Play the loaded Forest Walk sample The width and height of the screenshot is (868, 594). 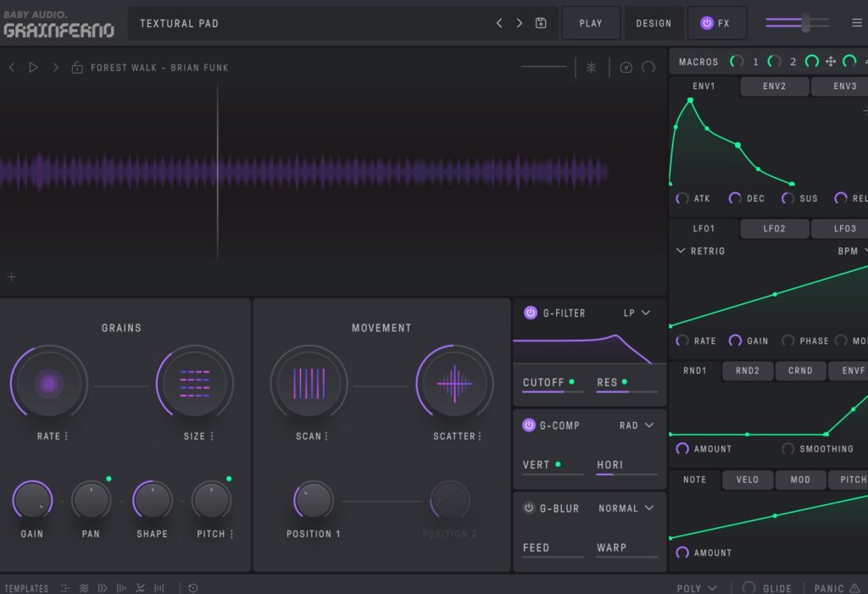33,67
